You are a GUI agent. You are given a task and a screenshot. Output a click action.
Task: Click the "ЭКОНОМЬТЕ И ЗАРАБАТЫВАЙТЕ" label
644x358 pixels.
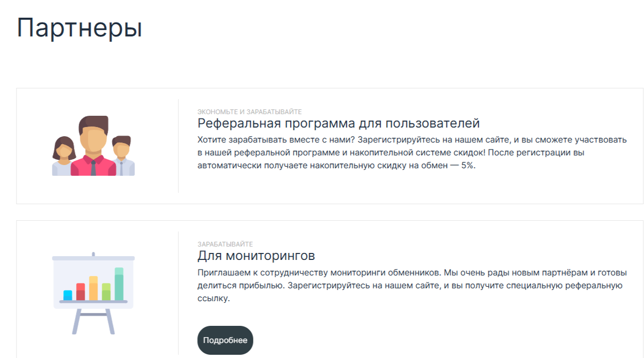click(249, 111)
